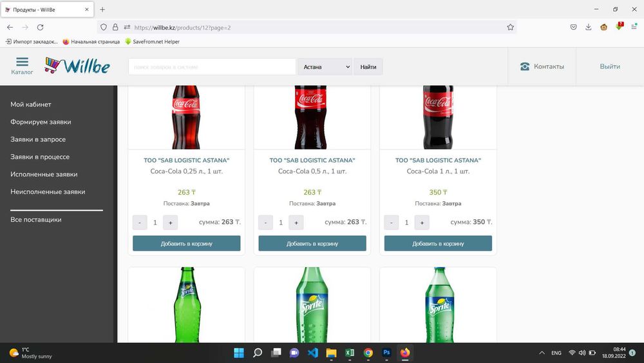Go back with browser back arrow
Viewport: 644px width, 363px height.
pos(10,27)
